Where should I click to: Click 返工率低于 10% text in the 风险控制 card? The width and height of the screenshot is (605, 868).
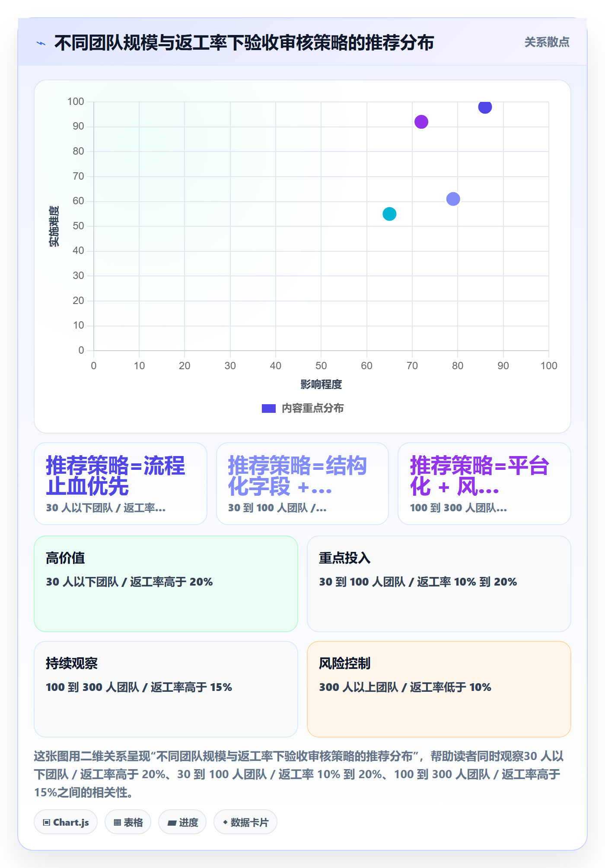451,687
